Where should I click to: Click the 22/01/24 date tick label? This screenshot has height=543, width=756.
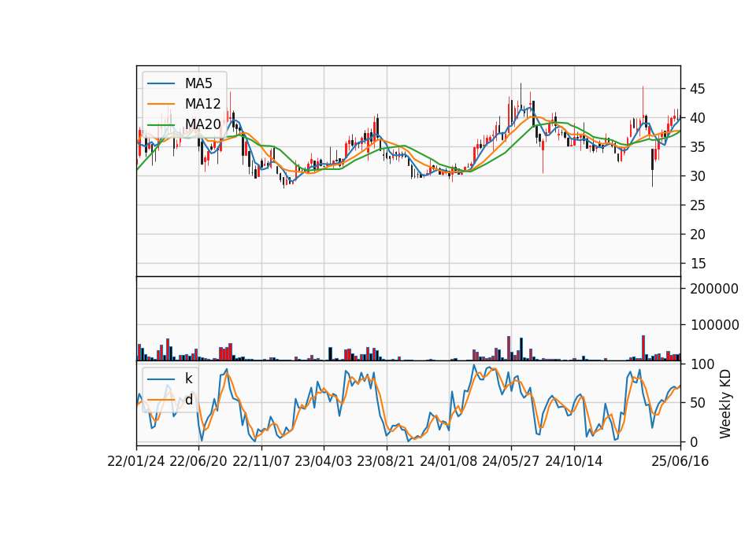[x=136, y=461]
